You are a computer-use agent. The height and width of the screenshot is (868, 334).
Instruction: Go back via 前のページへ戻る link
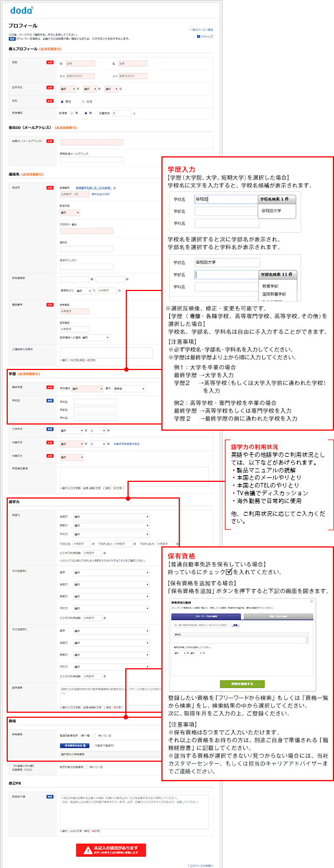pos(202,29)
